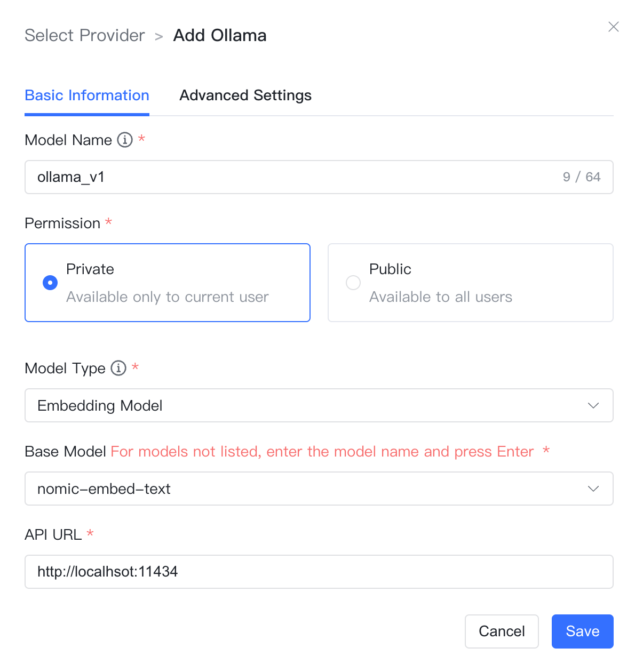The height and width of the screenshot is (672, 635).
Task: Click the info icon beside Model Type
Action: click(118, 368)
